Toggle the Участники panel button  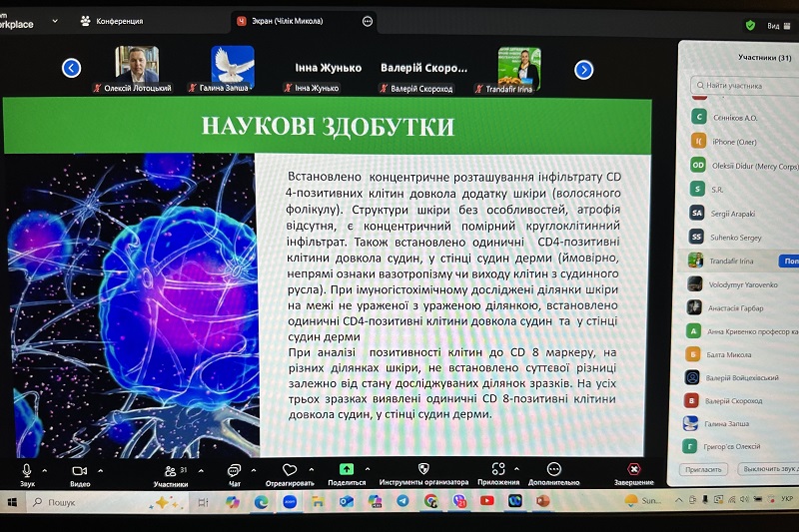[169, 470]
